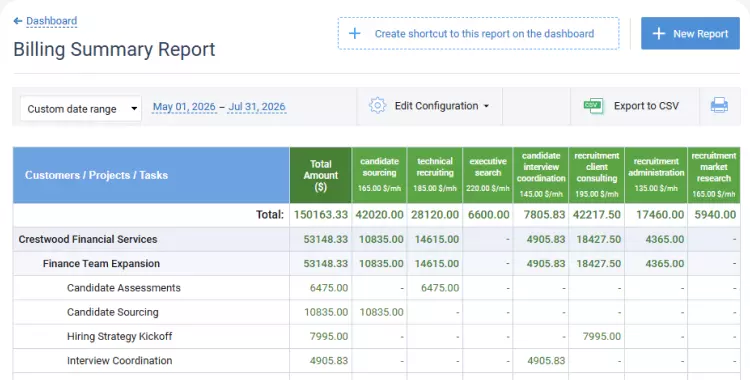Click Export to CSV
Screen dimensions: 750x380
point(646,106)
